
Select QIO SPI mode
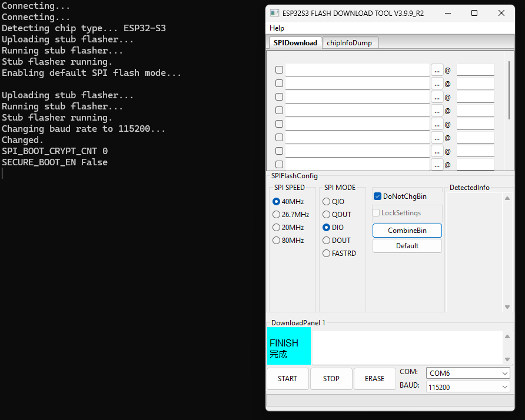click(333, 201)
